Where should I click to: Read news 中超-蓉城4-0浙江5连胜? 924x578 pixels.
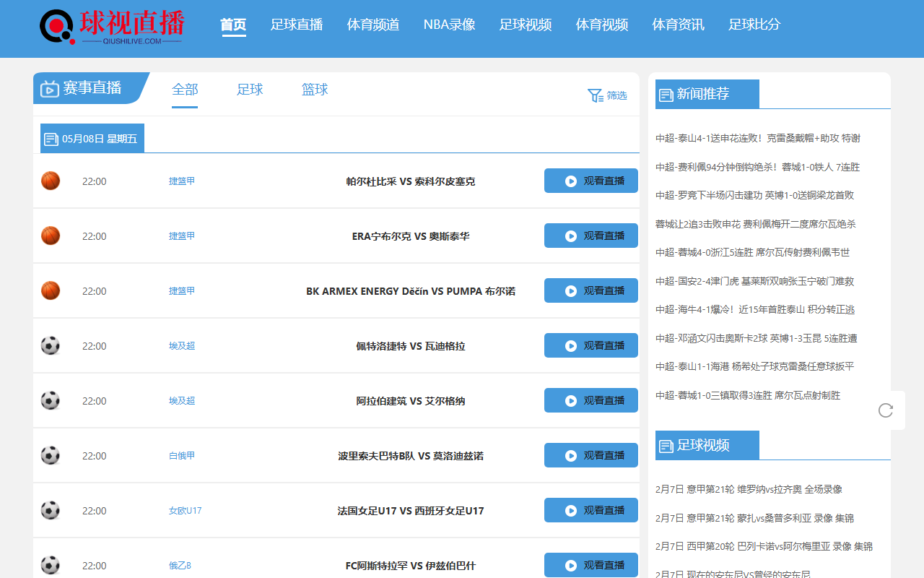coord(753,252)
